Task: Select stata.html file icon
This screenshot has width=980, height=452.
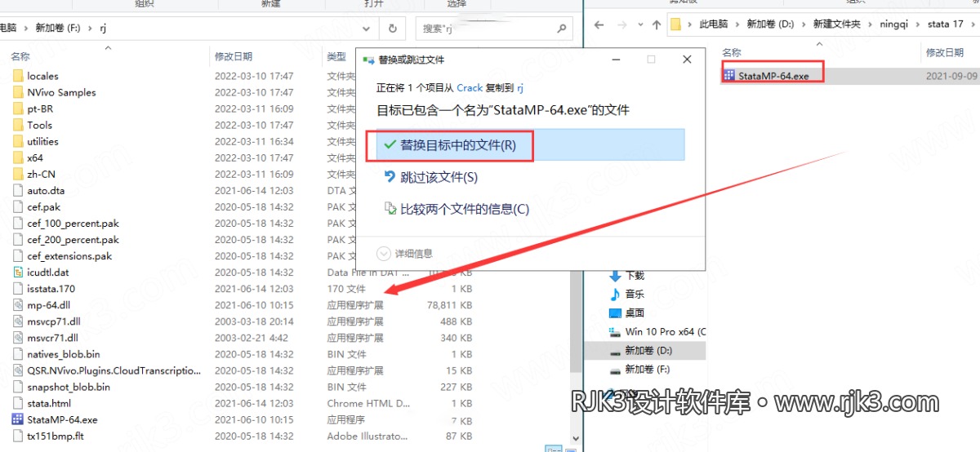Action: [x=18, y=403]
